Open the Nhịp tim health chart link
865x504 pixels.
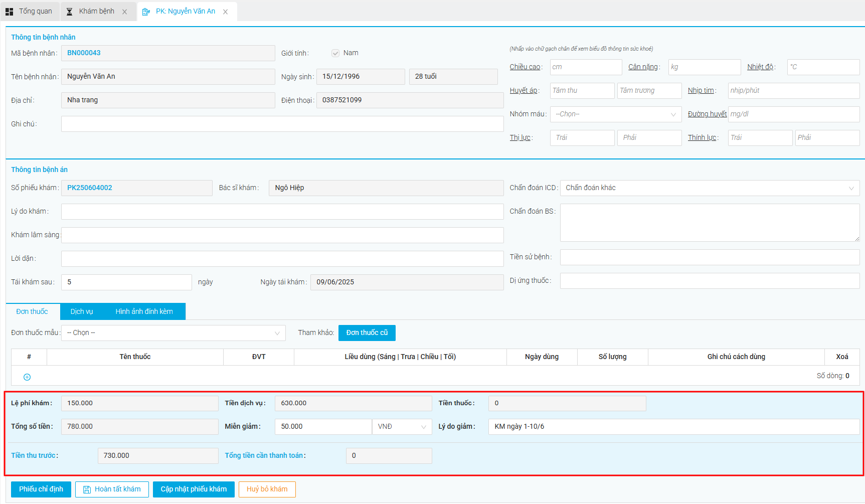[x=701, y=91]
